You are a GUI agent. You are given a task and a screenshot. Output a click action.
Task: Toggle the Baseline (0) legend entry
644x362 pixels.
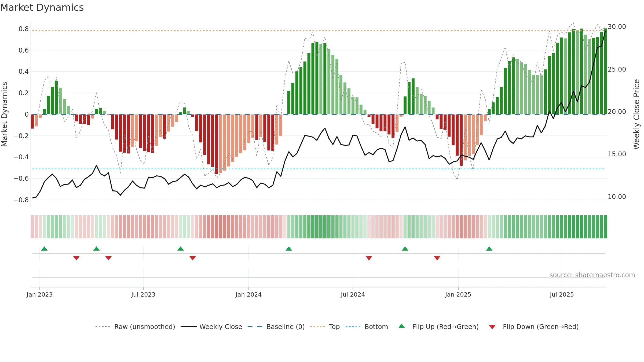[286, 327]
